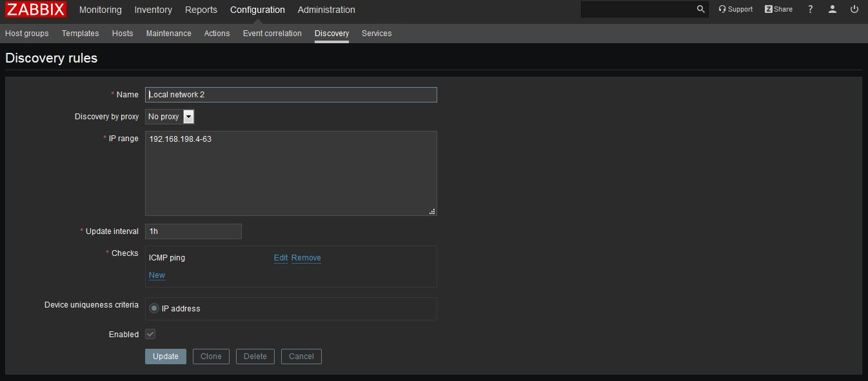Click the search magnifier icon
Viewport: 868px width, 381px height.
coord(700,9)
